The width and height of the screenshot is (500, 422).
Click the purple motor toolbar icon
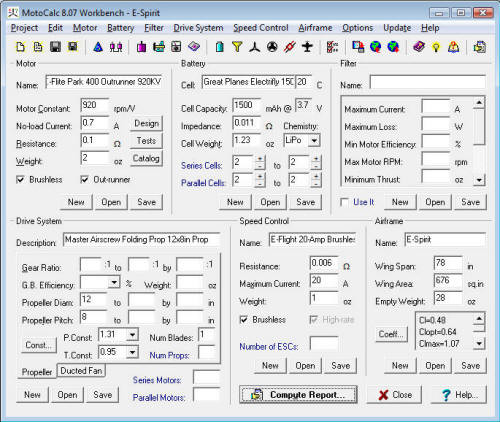pos(141,47)
